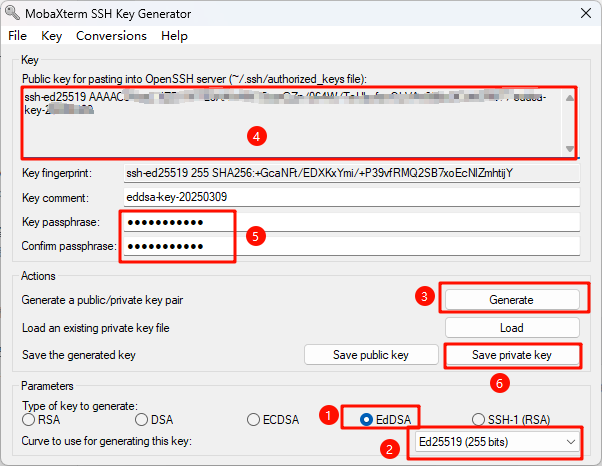
Task: Click the Generate button
Action: click(512, 300)
